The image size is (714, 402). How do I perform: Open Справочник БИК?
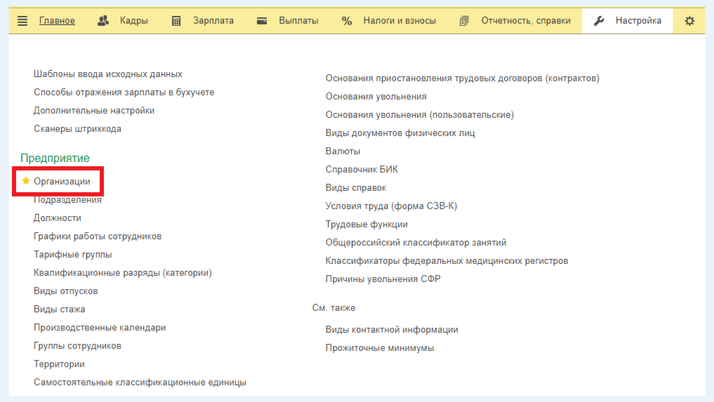362,169
